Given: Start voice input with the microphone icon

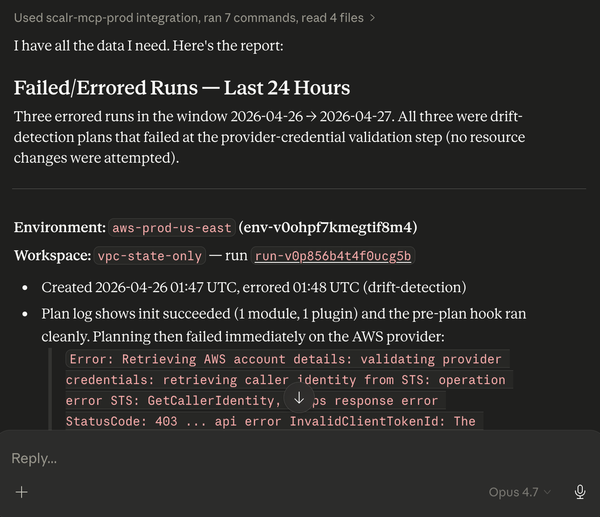Looking at the screenshot, I should point(580,492).
